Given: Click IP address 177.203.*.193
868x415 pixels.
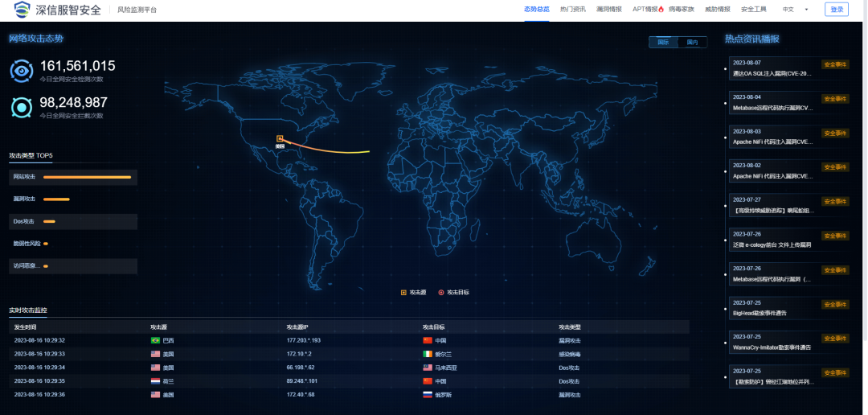Looking at the screenshot, I should (303, 340).
